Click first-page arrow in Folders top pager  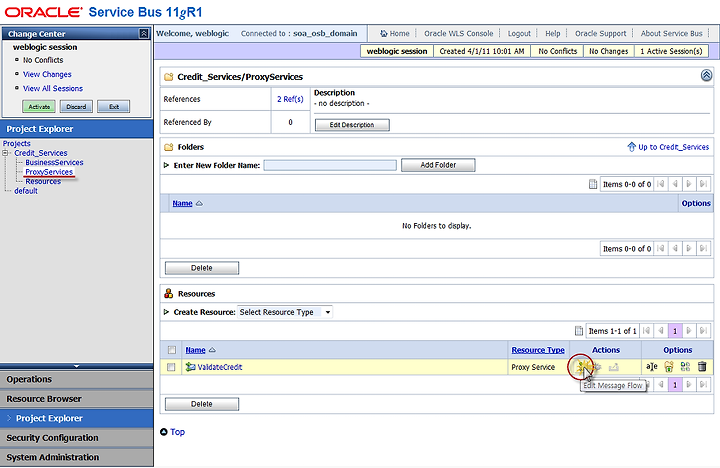[661, 184]
